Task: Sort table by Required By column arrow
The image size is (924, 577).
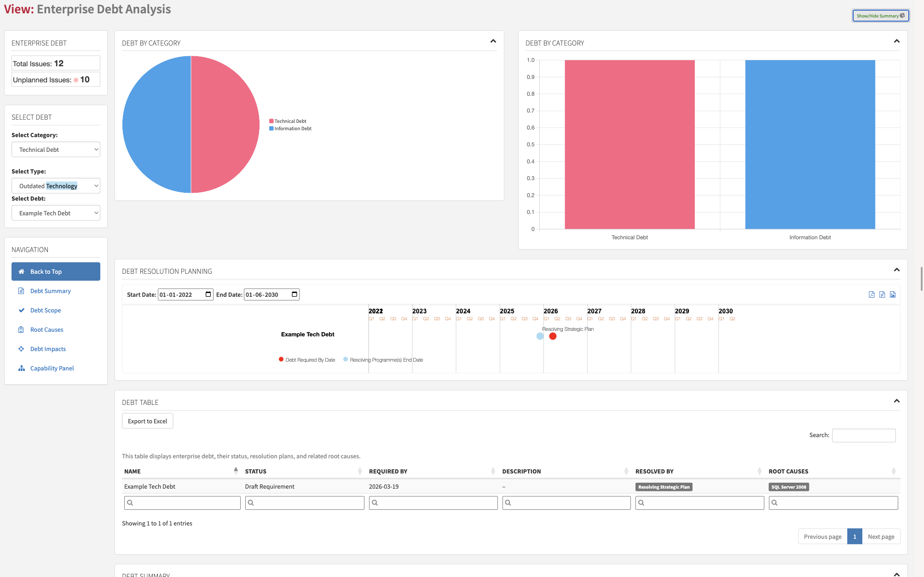Action: [493, 471]
